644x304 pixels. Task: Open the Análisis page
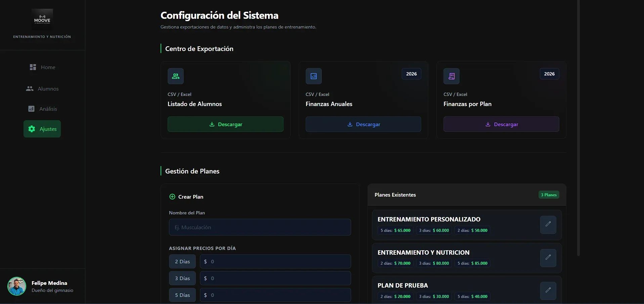point(42,109)
